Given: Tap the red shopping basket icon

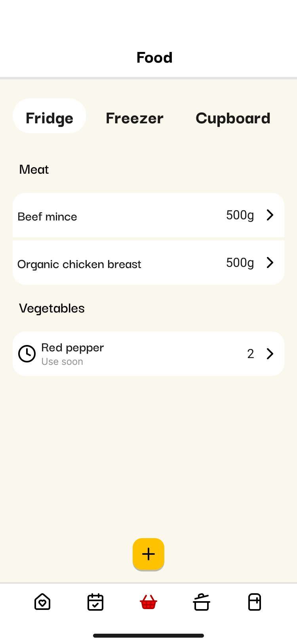Looking at the screenshot, I should (148, 602).
